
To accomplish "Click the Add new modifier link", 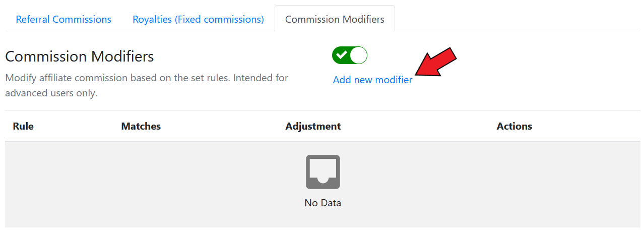I will (372, 80).
